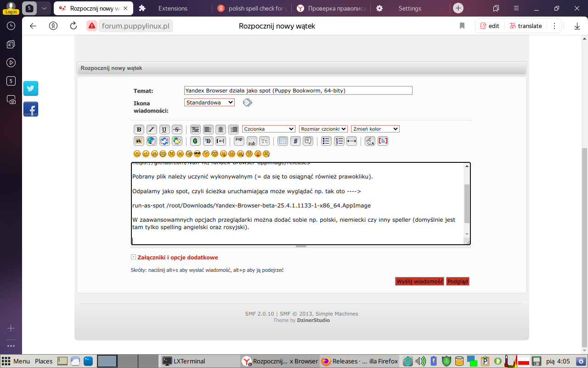Insert hyperlink globe button

[x=152, y=141]
